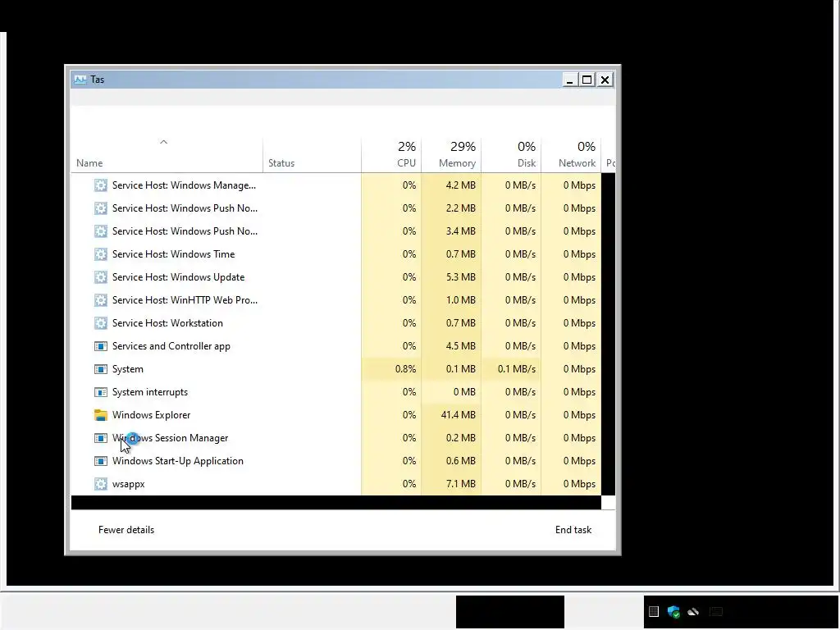This screenshot has width=840, height=630.
Task: Click the 0 Mbps network value of Windows Time
Action: click(x=579, y=254)
